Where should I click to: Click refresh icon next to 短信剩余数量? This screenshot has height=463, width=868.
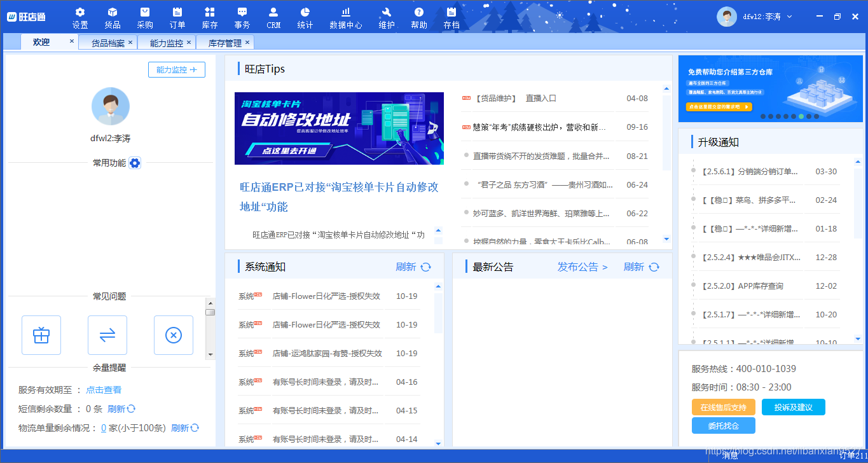(x=132, y=409)
